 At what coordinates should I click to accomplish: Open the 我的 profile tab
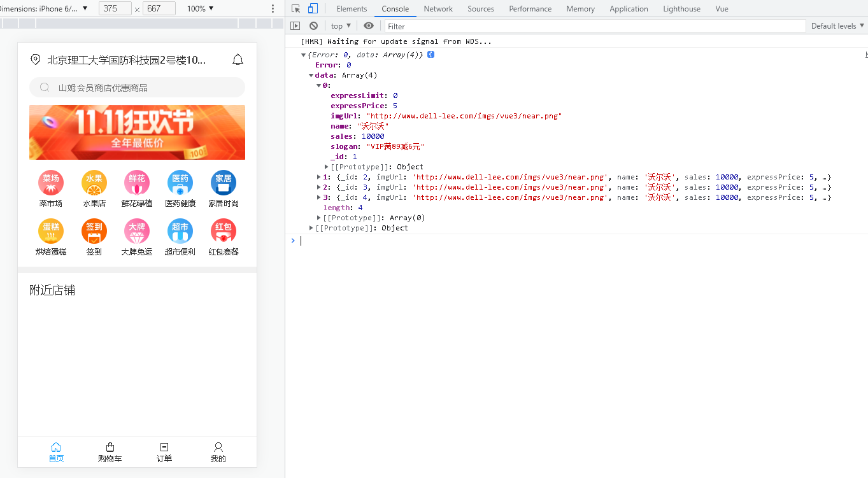[218, 452]
